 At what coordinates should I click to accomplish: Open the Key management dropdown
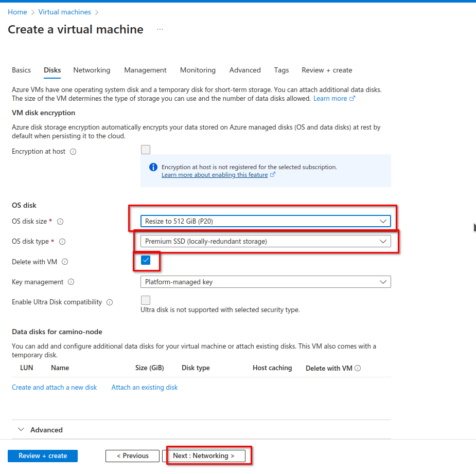coord(265,282)
